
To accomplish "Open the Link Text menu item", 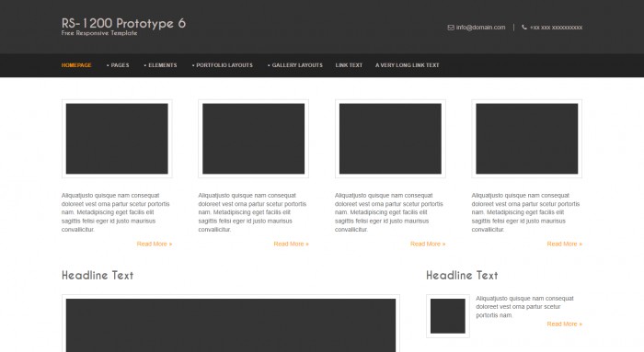I will pos(349,65).
